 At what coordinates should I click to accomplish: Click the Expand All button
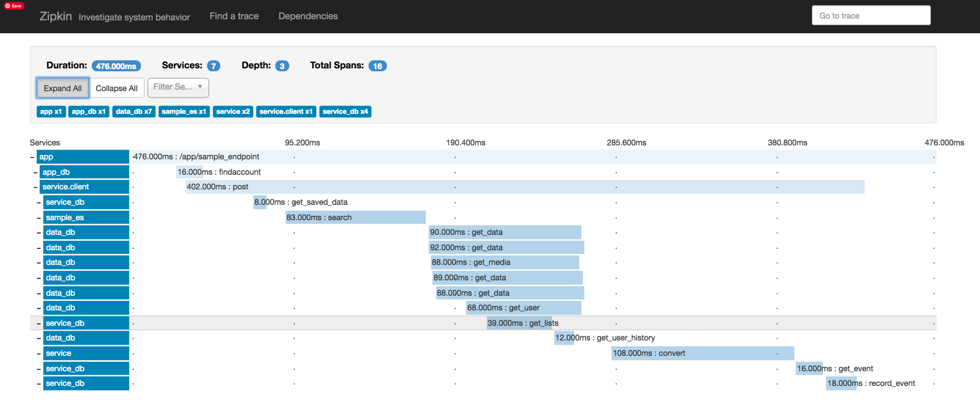pyautogui.click(x=63, y=88)
